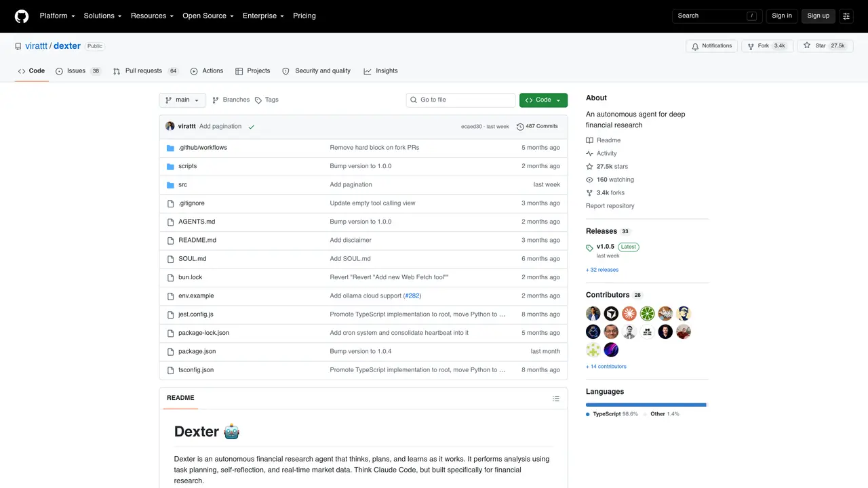Switch to the Issues tab

pos(78,70)
